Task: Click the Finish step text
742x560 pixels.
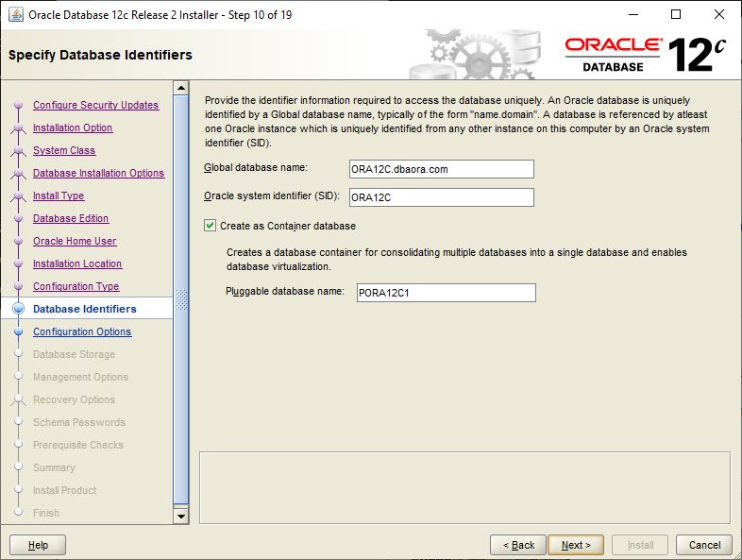Action: coord(46,513)
